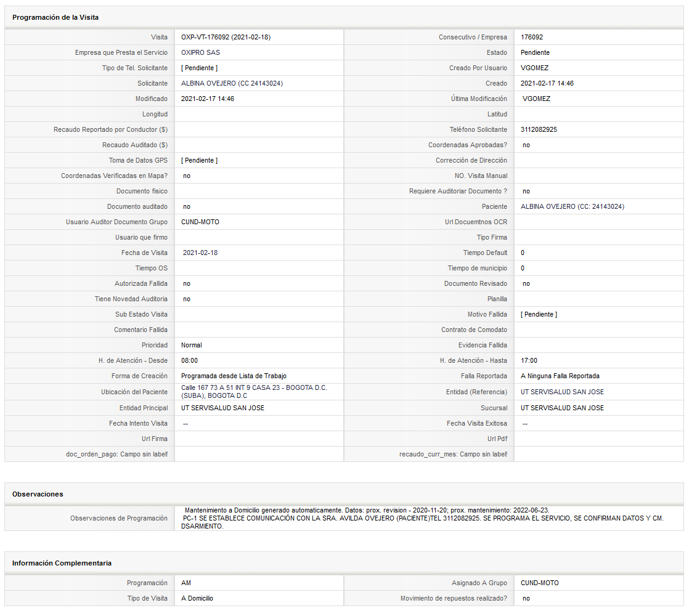Viewport: 689px width, 616px height.
Task: Click Entidad (Referencia) UT SERVISALUD SAN JOSE
Action: pyautogui.click(x=562, y=392)
